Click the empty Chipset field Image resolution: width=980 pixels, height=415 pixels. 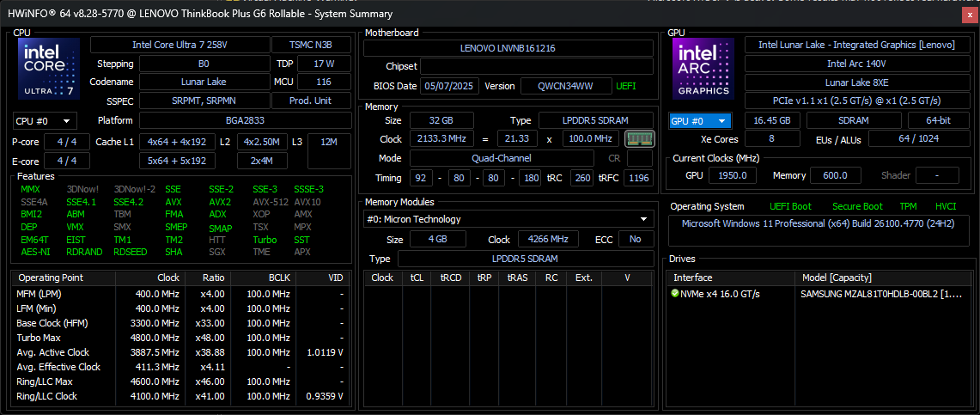pyautogui.click(x=536, y=66)
